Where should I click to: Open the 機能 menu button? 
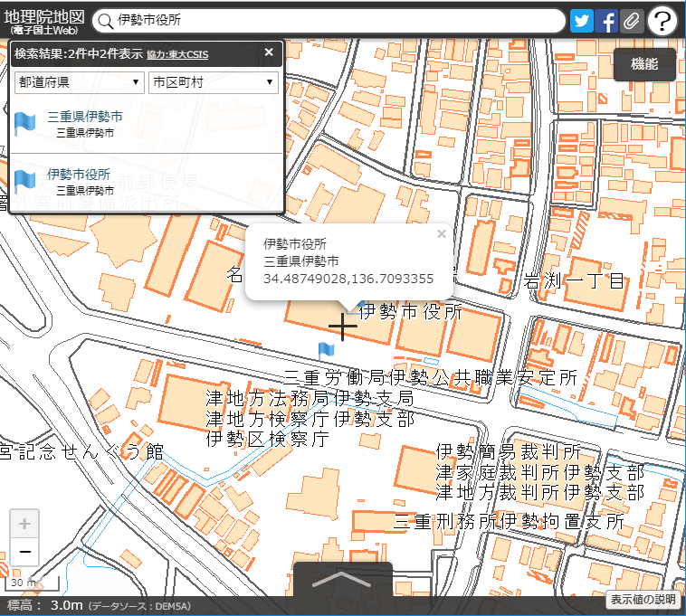(x=644, y=64)
